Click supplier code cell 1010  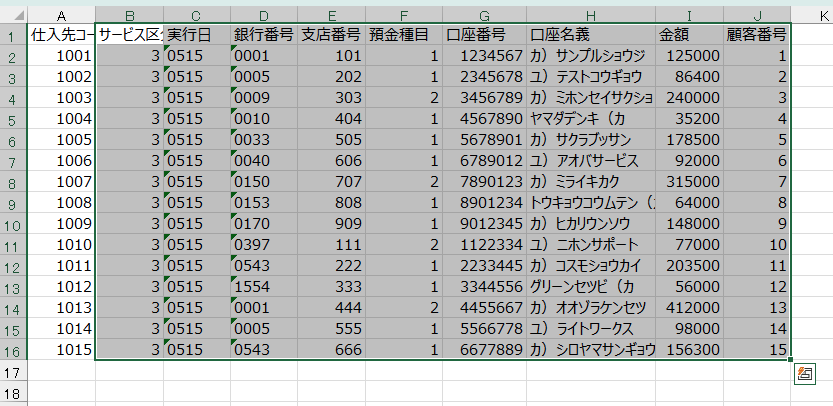61,245
